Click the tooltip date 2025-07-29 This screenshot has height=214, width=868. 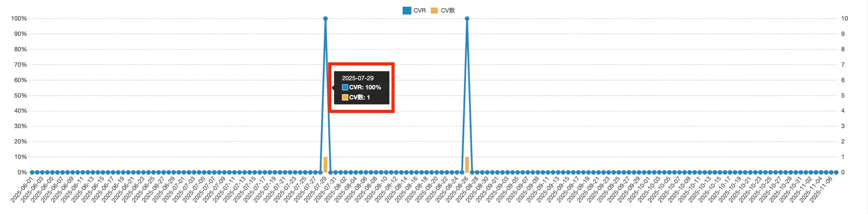click(357, 78)
